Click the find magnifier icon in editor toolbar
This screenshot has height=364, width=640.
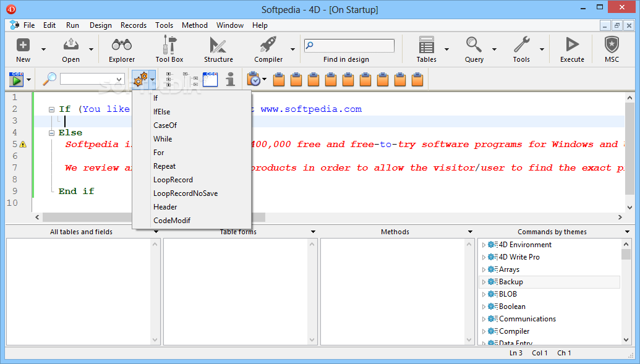(49, 79)
